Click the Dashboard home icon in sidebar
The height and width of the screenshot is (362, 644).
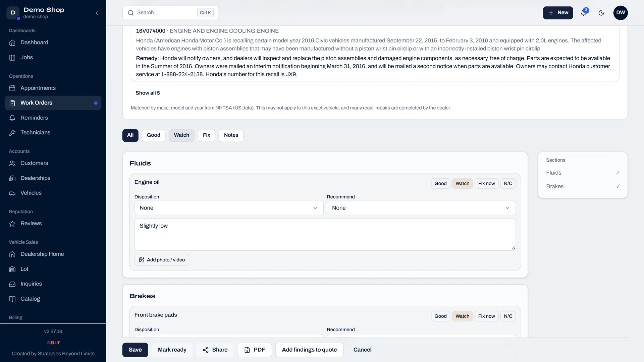click(12, 43)
